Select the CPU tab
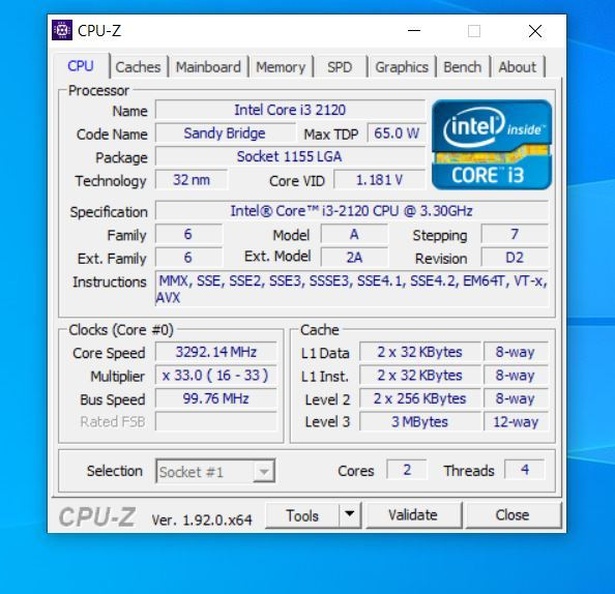The height and width of the screenshot is (594, 615). pos(80,66)
